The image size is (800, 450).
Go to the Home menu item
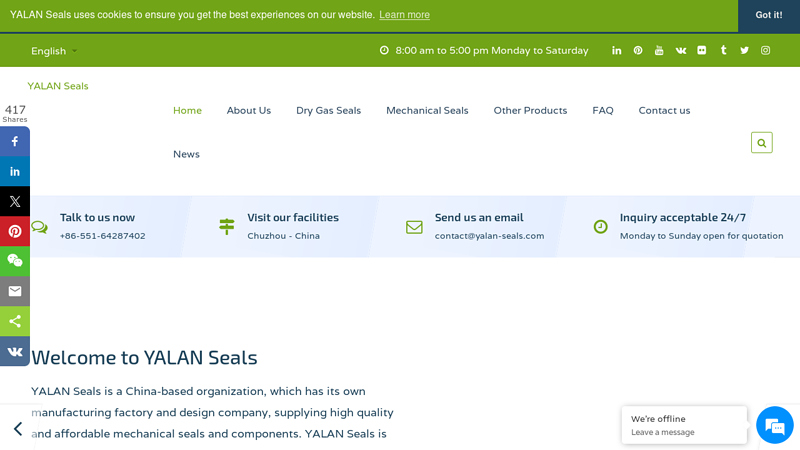tap(187, 110)
